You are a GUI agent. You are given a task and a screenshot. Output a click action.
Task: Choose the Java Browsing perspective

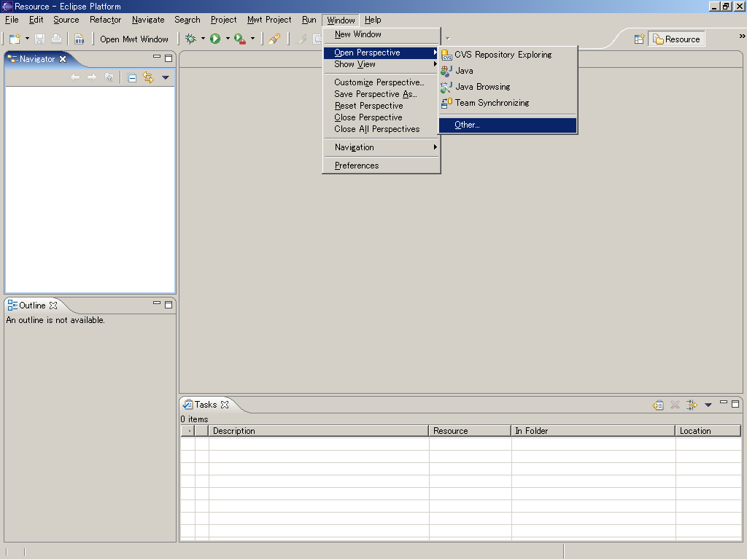point(508,87)
